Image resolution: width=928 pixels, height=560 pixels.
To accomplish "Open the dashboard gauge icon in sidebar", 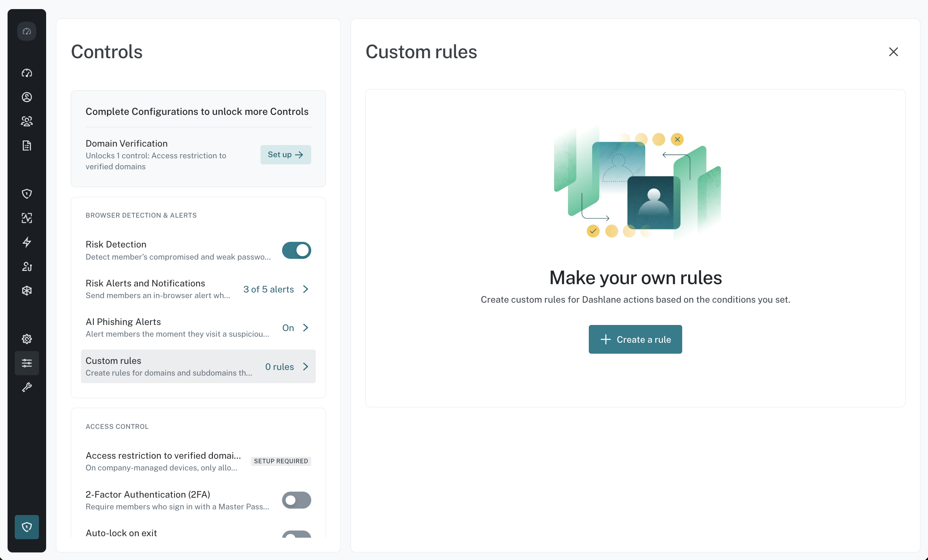I will pyautogui.click(x=27, y=73).
